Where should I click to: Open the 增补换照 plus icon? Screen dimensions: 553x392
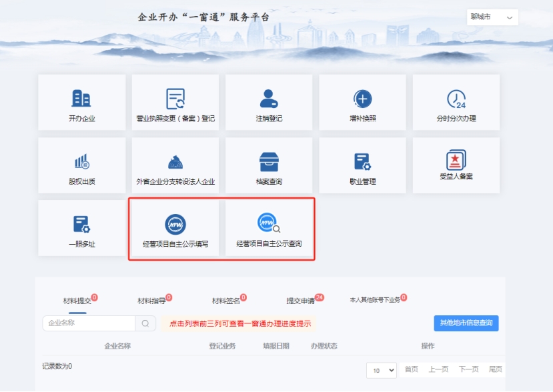(x=363, y=99)
